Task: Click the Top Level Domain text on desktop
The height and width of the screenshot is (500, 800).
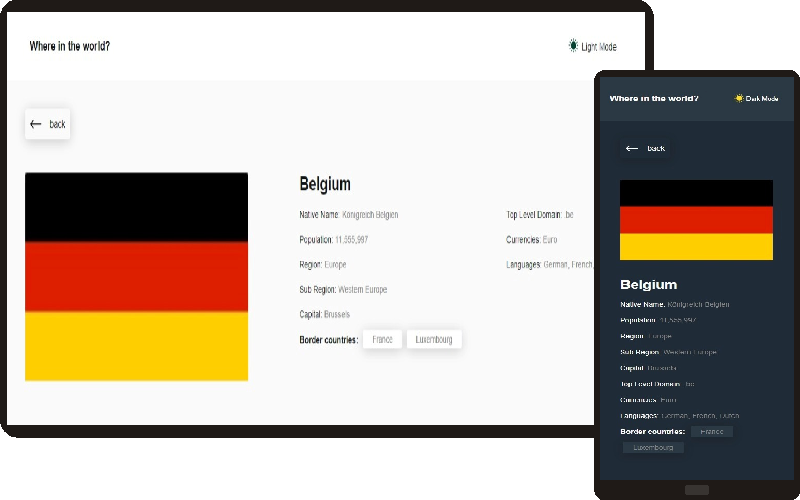Action: 540,215
